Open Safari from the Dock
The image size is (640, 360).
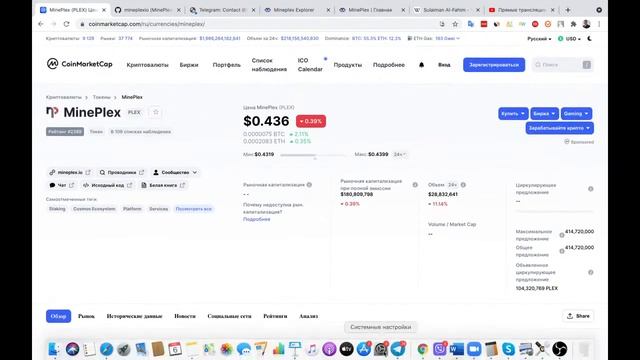(107, 349)
